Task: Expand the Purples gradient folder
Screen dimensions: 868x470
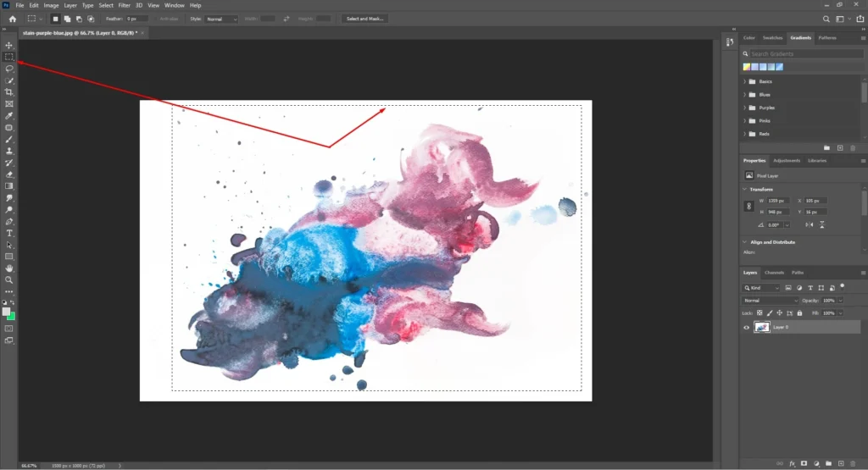Action: tap(744, 108)
